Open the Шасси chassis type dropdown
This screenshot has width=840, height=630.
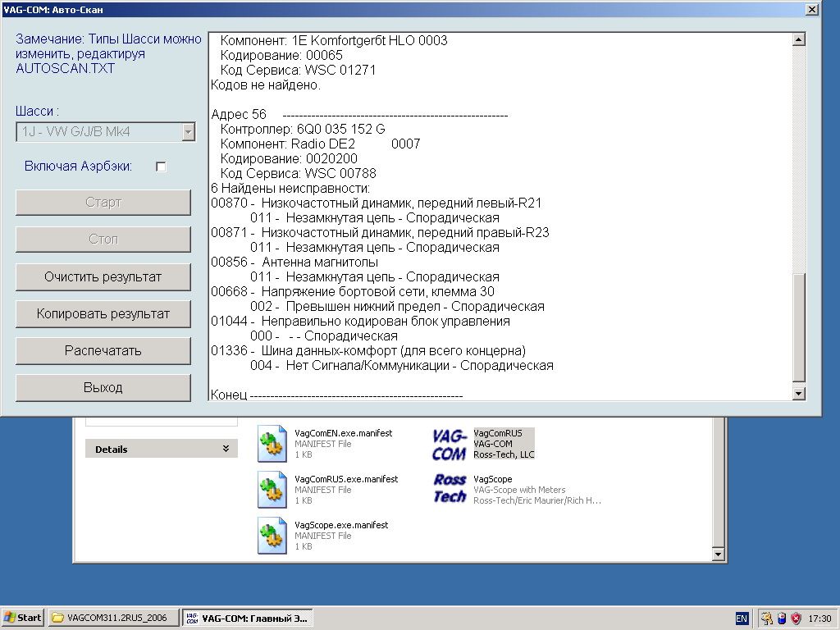188,132
